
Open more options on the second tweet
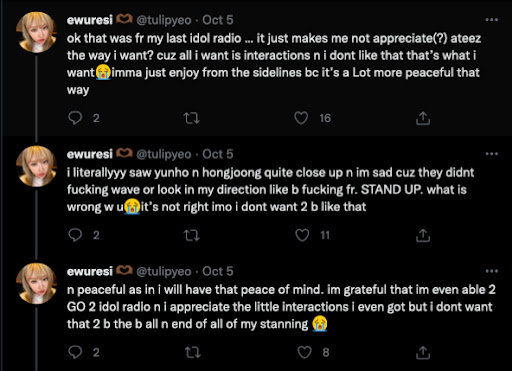(x=492, y=154)
